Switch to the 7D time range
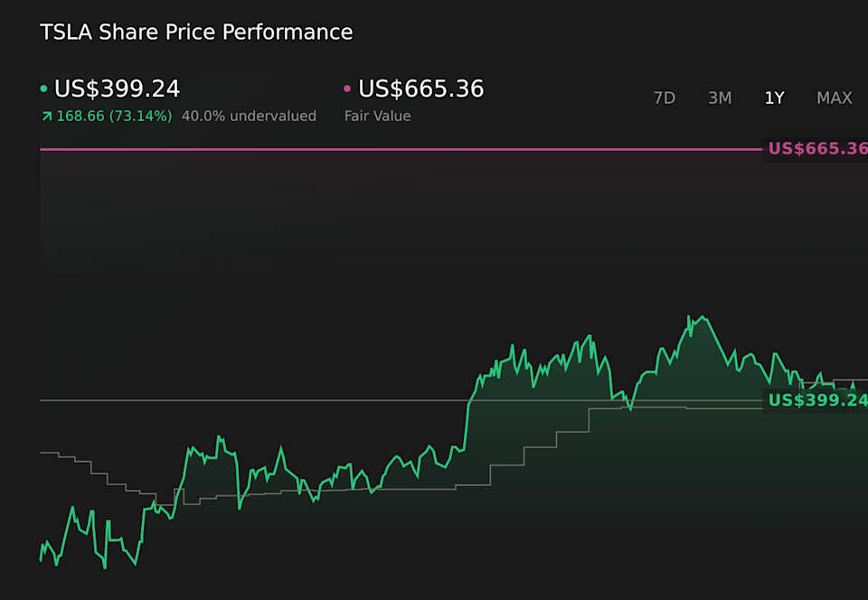 pyautogui.click(x=665, y=98)
